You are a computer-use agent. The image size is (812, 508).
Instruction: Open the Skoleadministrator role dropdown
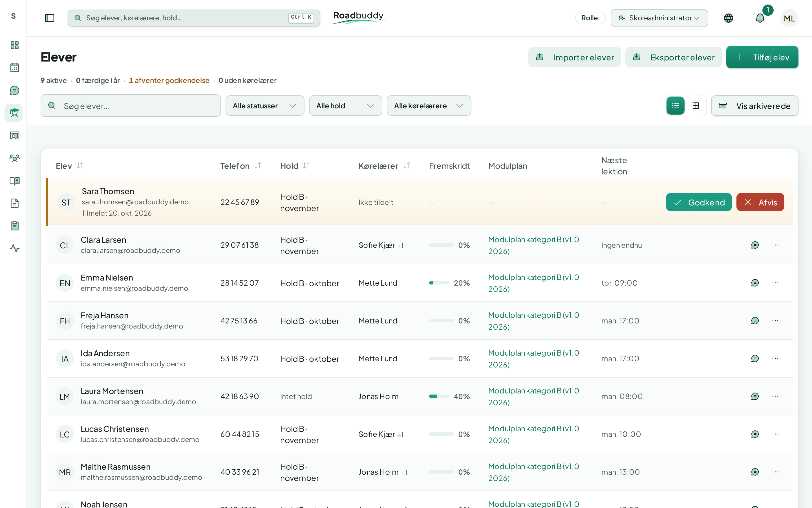tap(659, 18)
